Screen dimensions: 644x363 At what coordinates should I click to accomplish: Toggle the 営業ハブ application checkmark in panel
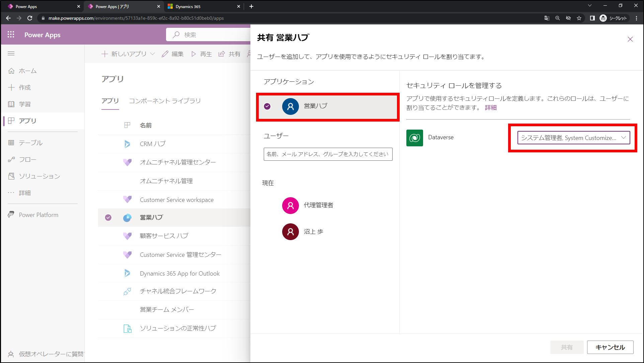[267, 106]
